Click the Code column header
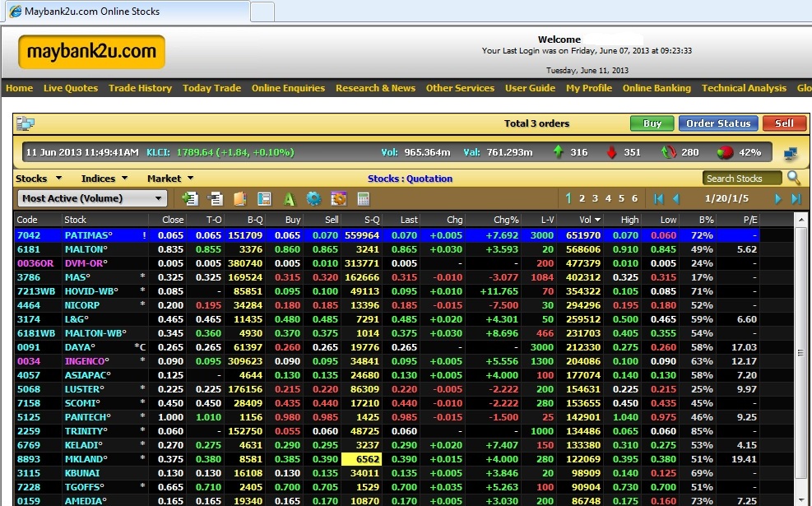Viewport: 812px width, 506px height. [27, 220]
